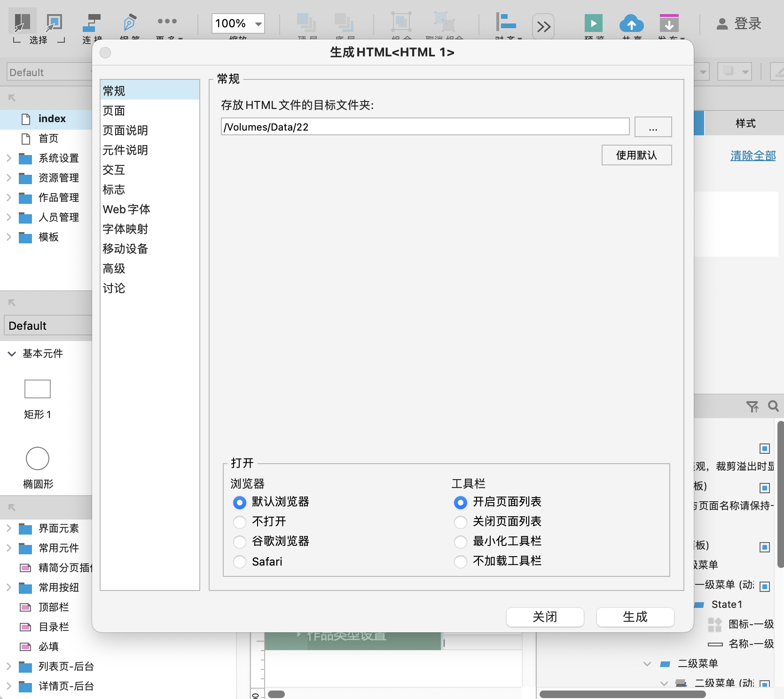Expand the 系统设置 folder

click(9, 158)
